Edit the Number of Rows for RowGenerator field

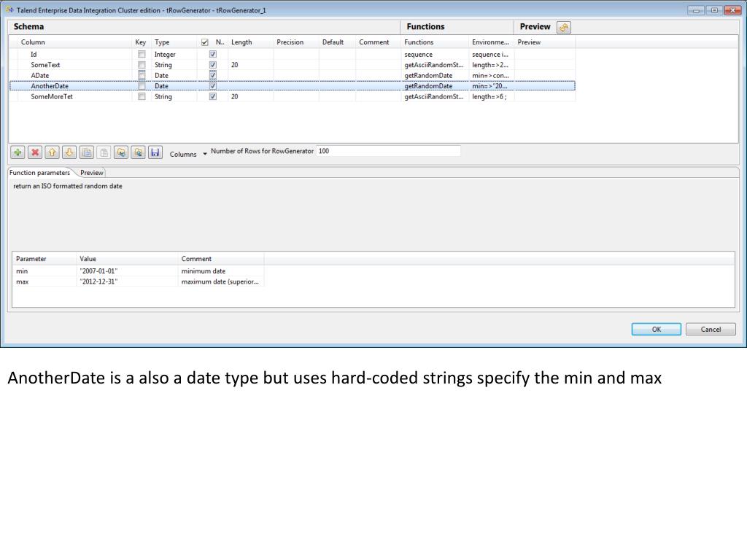coord(388,151)
